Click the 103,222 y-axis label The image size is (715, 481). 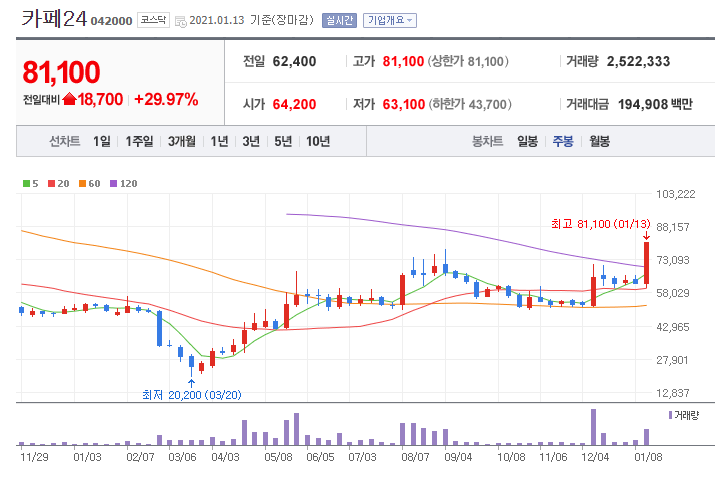click(x=676, y=194)
